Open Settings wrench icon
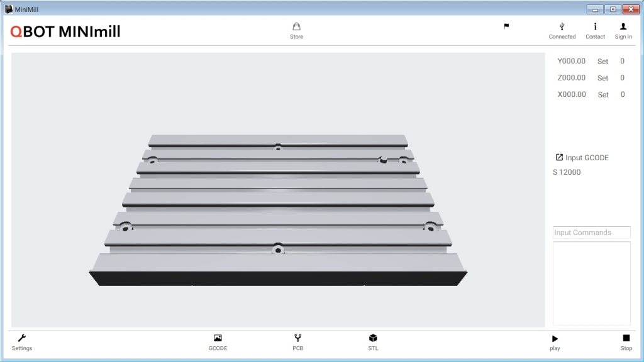 21,339
